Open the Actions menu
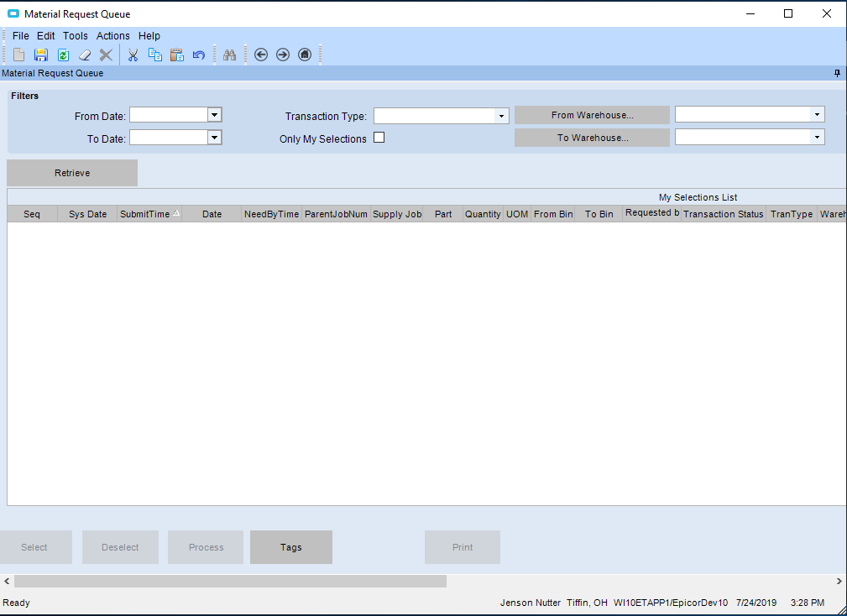Image resolution: width=847 pixels, height=616 pixels. pyautogui.click(x=112, y=35)
